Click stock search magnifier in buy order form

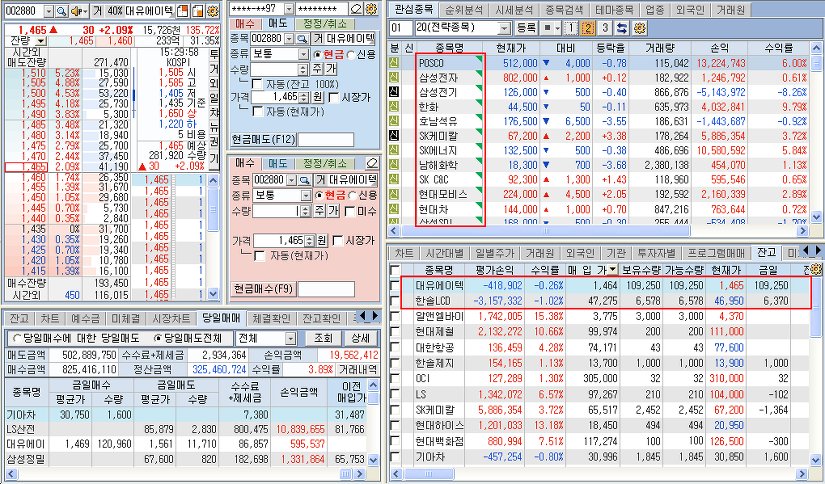[305, 180]
